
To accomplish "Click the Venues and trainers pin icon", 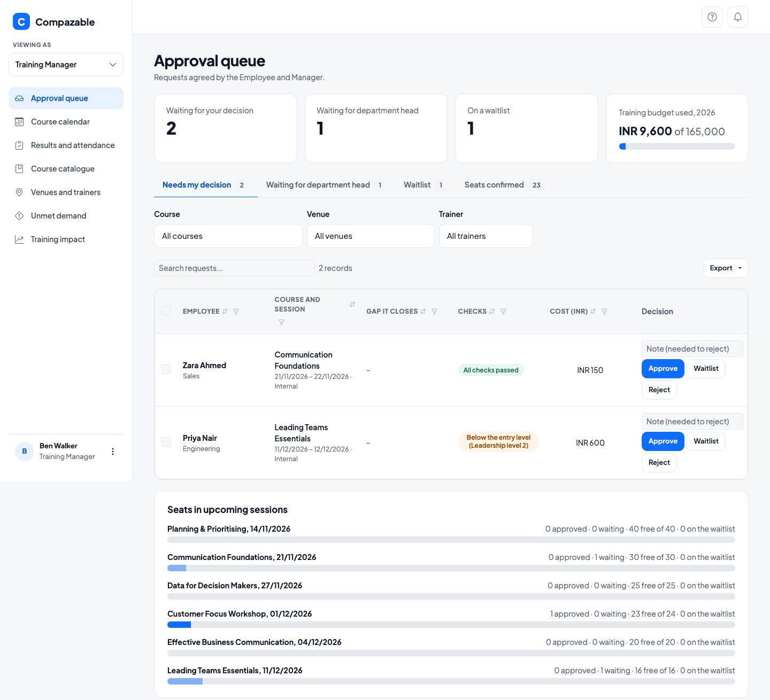I will [x=19, y=192].
